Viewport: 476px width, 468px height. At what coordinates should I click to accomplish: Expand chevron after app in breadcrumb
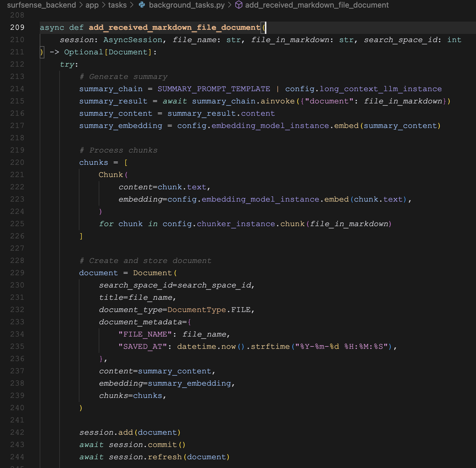coord(104,5)
